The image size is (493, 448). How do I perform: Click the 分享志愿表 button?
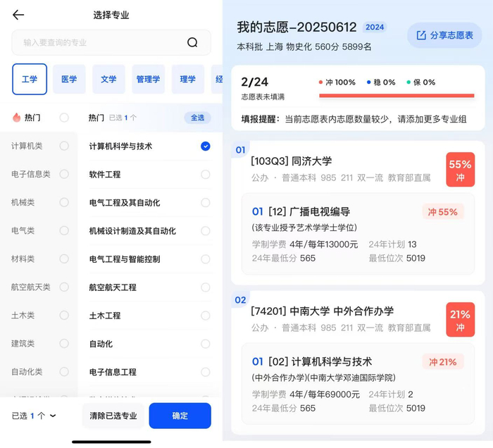tap(444, 35)
